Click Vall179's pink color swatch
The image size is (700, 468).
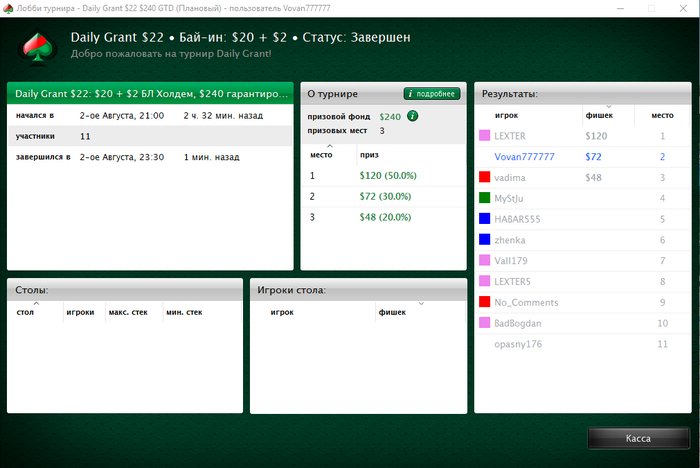484,260
